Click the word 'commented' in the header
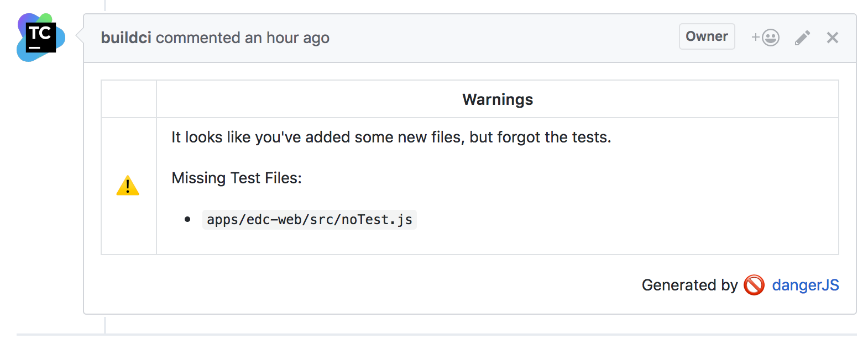Image resolution: width=868 pixels, height=339 pixels. pos(198,38)
